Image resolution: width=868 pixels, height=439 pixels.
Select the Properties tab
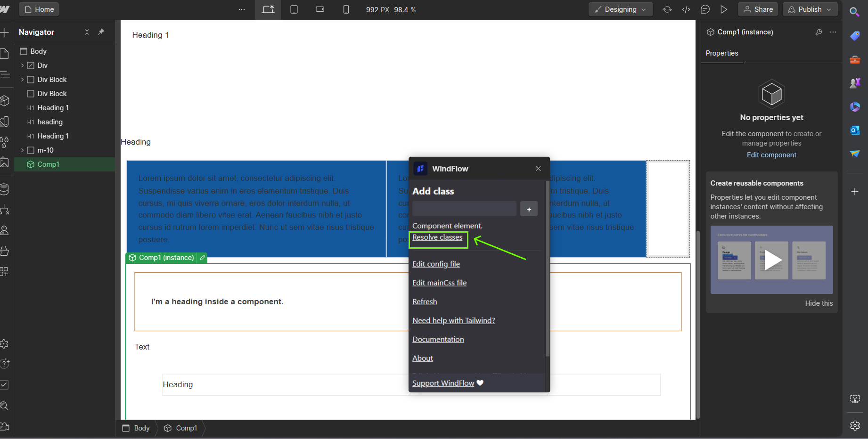coord(721,53)
